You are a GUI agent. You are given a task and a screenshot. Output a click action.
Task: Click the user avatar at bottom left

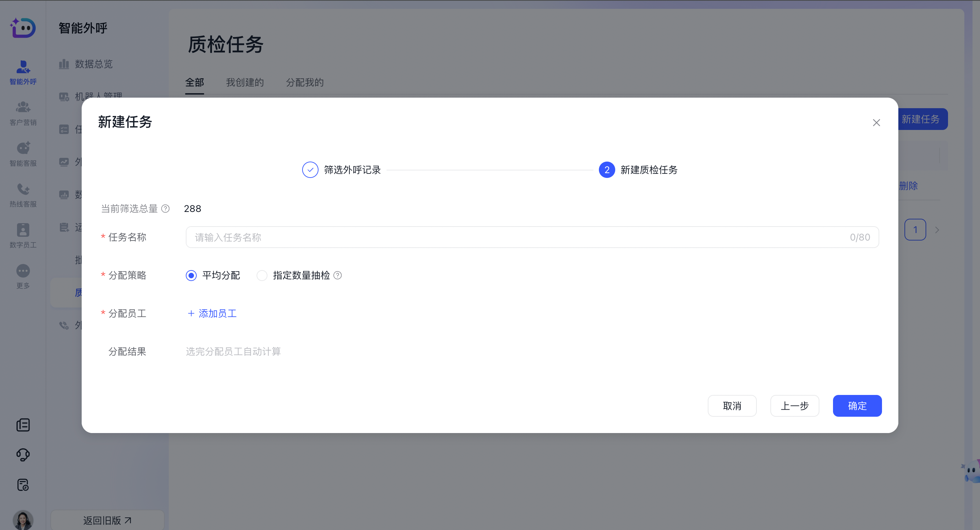(x=23, y=520)
